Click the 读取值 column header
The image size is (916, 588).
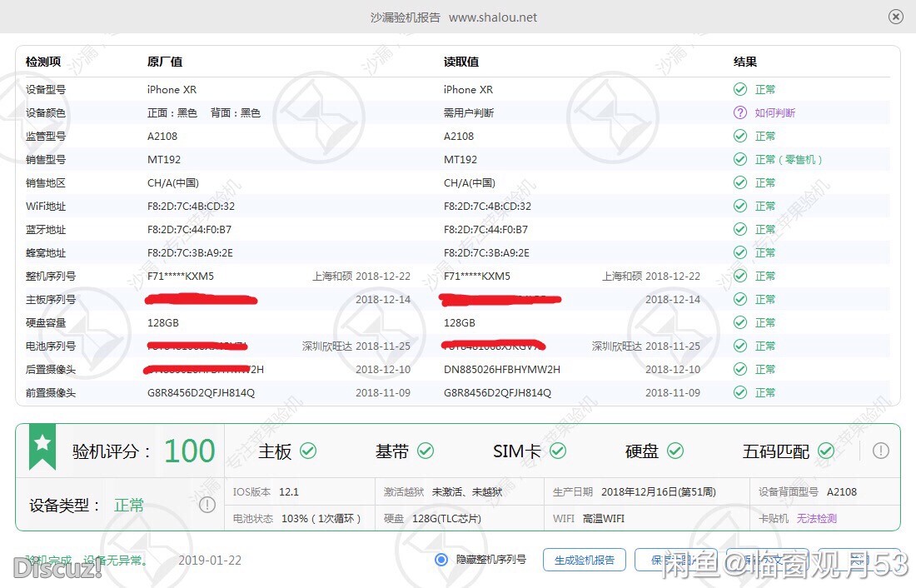tap(460, 62)
